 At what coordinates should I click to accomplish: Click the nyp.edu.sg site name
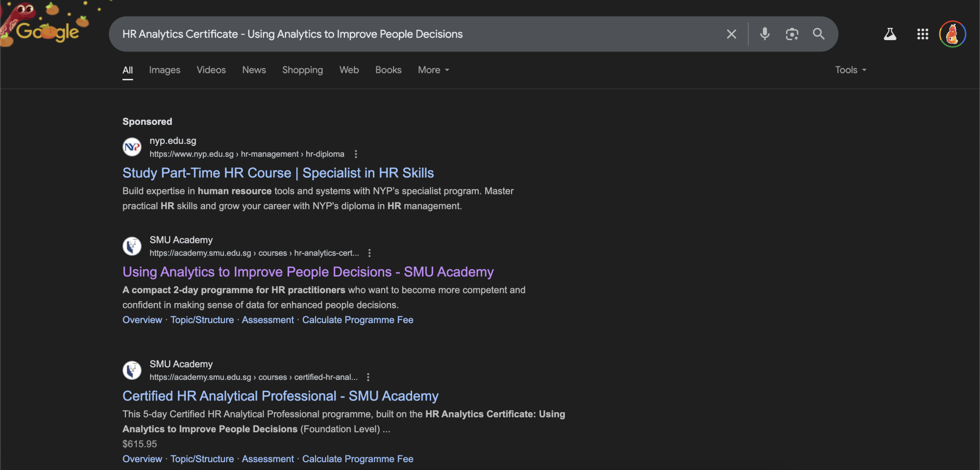173,141
